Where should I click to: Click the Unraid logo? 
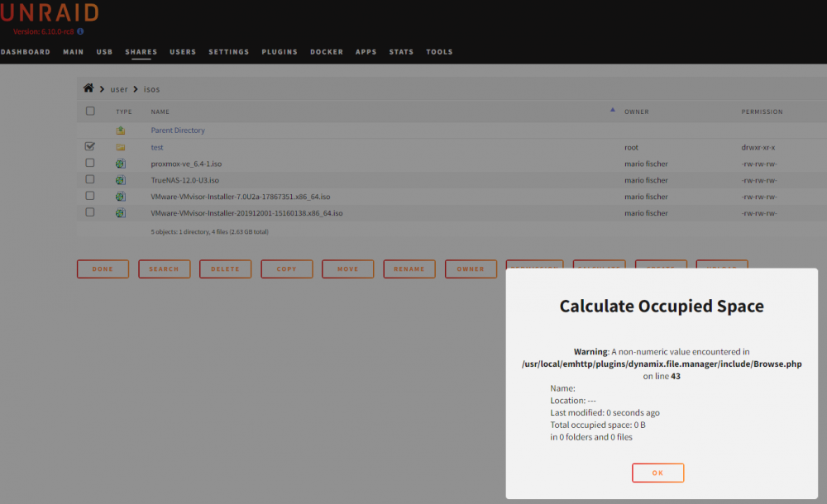coord(50,12)
